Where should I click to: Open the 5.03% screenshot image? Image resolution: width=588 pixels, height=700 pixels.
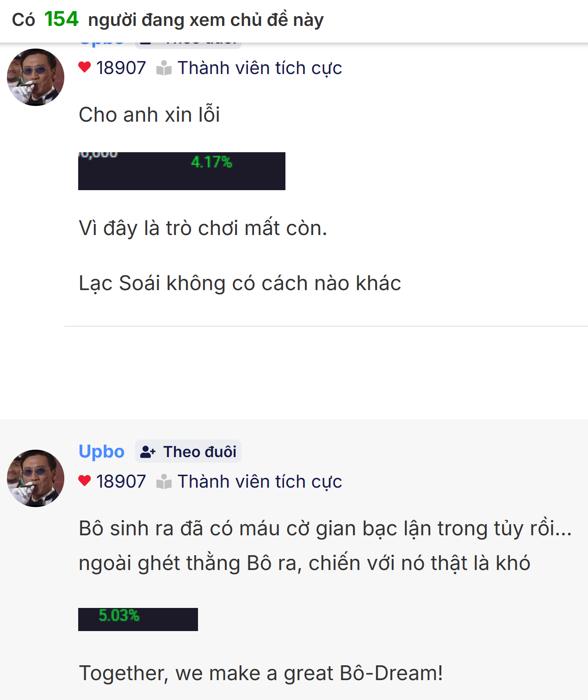pyautogui.click(x=138, y=619)
